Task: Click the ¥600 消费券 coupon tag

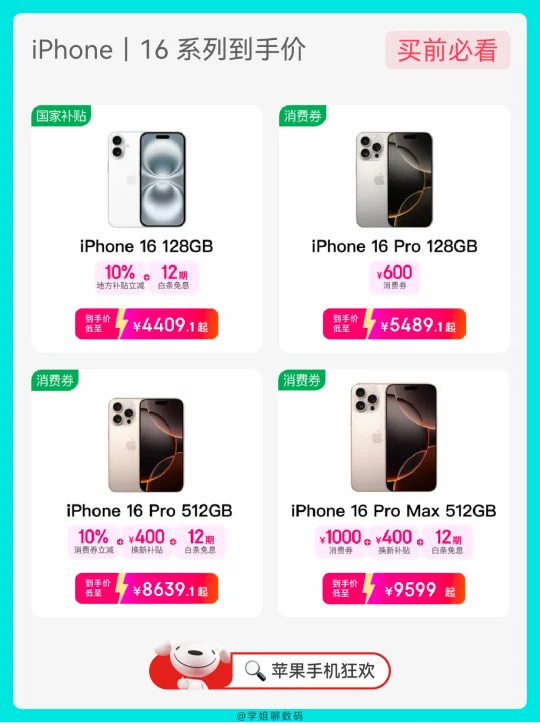Action: pyautogui.click(x=395, y=277)
